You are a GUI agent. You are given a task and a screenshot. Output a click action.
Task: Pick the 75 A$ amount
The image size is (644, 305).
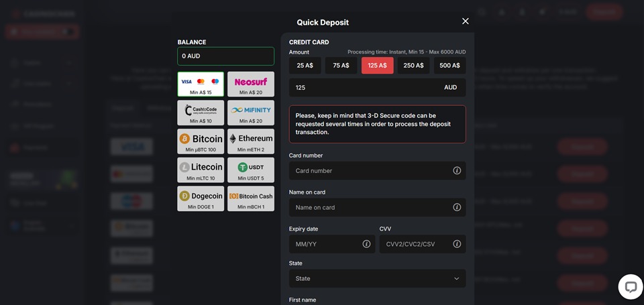pos(341,65)
